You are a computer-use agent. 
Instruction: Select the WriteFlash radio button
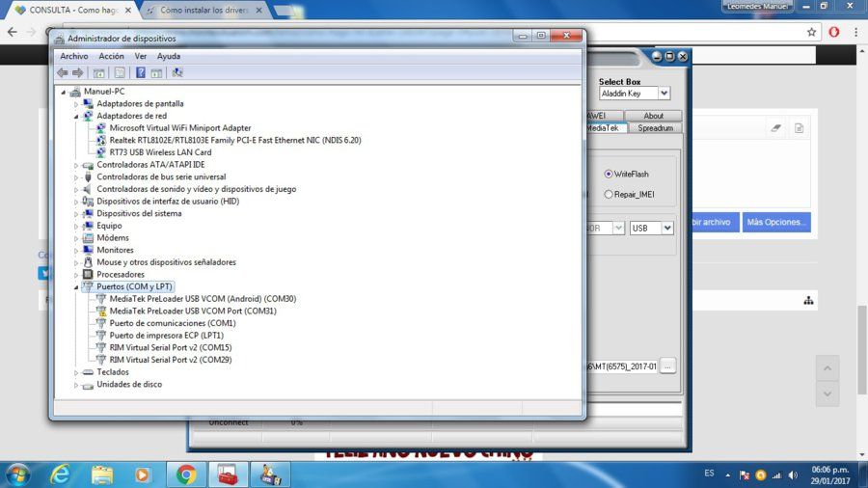pyautogui.click(x=609, y=174)
